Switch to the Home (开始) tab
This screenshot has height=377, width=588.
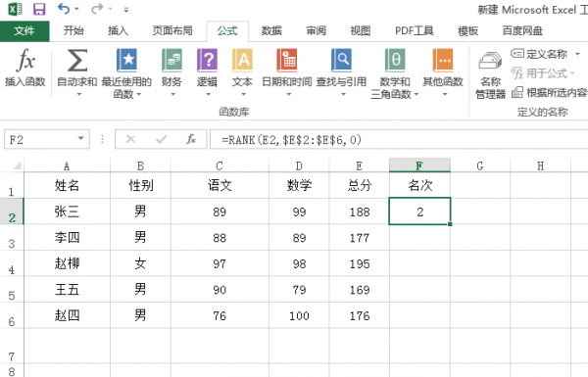pyautogui.click(x=73, y=30)
